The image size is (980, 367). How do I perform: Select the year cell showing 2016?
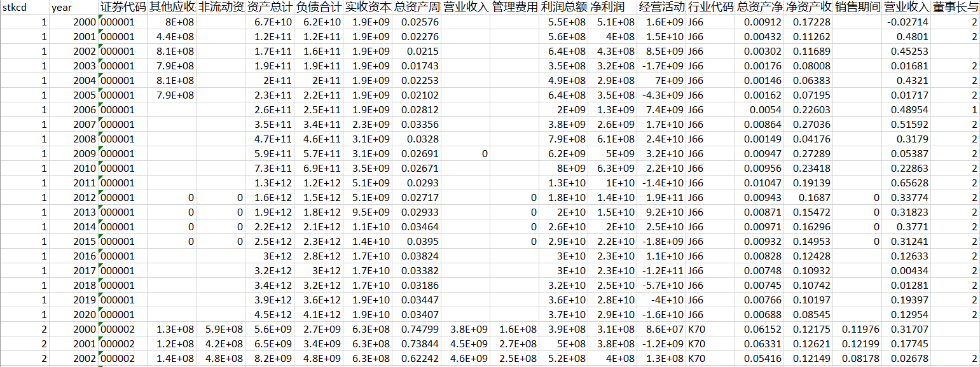74,256
